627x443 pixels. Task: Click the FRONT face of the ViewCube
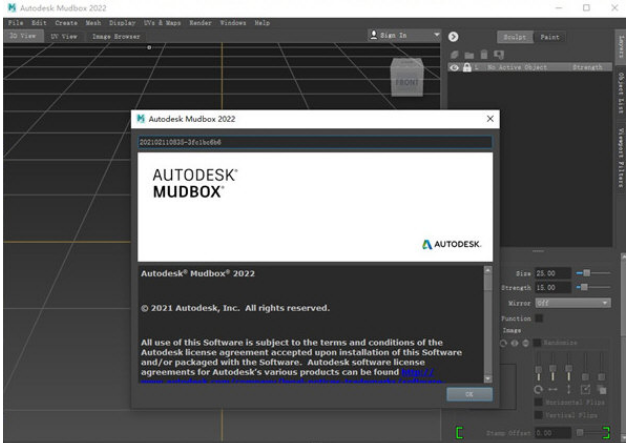click(407, 82)
